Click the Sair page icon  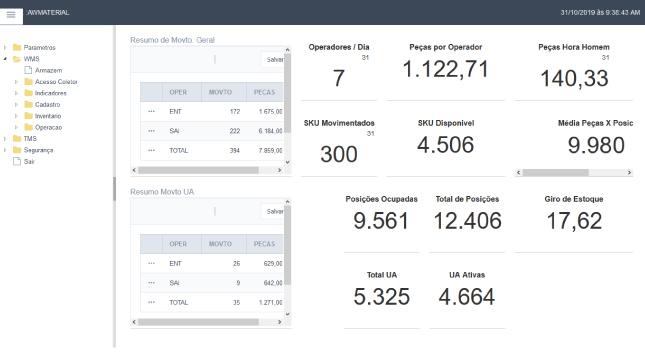point(17,161)
